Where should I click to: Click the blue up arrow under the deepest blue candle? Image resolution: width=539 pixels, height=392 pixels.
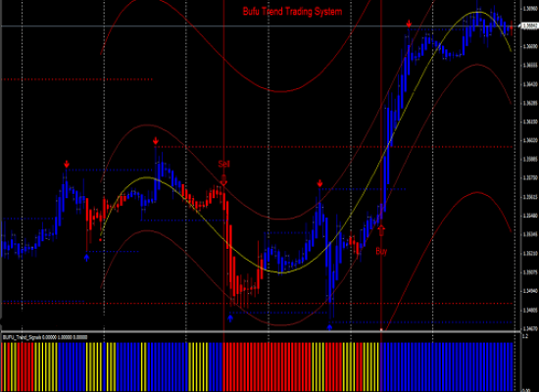click(x=329, y=327)
